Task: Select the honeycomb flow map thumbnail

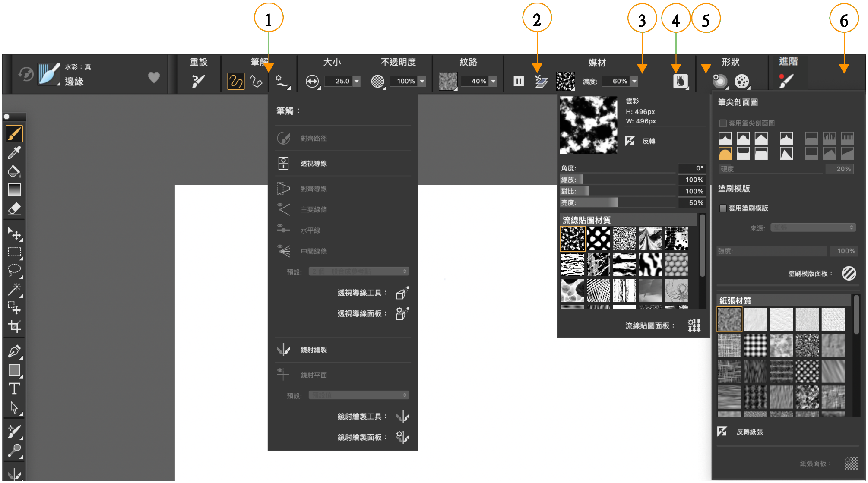Action: coord(676,265)
